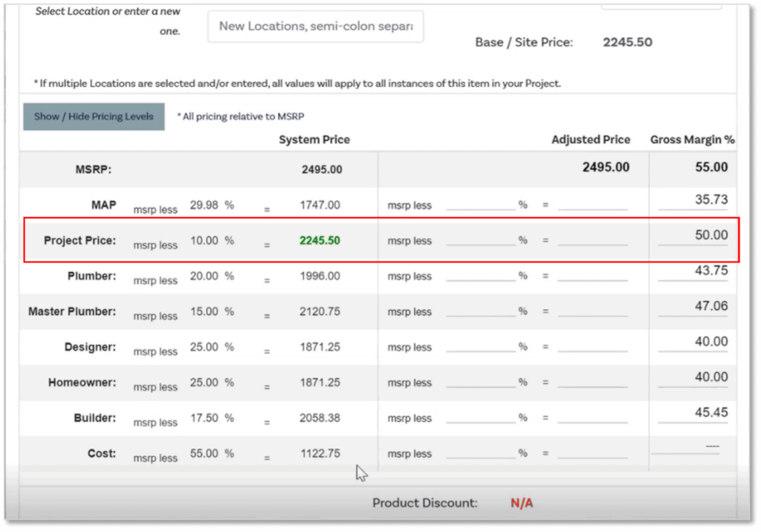The width and height of the screenshot is (761, 532).
Task: Click Plumber adjusted price result field
Action: 592,275
